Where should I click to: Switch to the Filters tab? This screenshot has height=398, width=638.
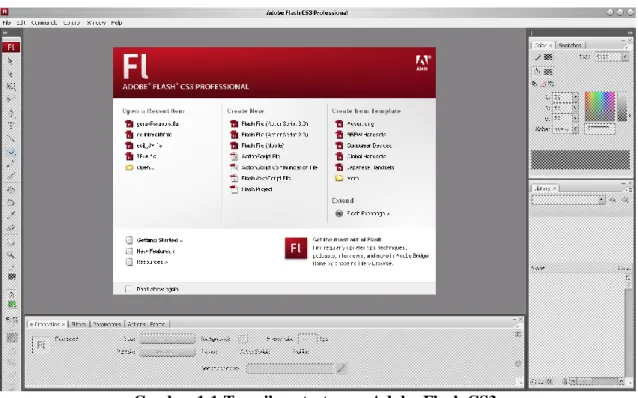79,324
